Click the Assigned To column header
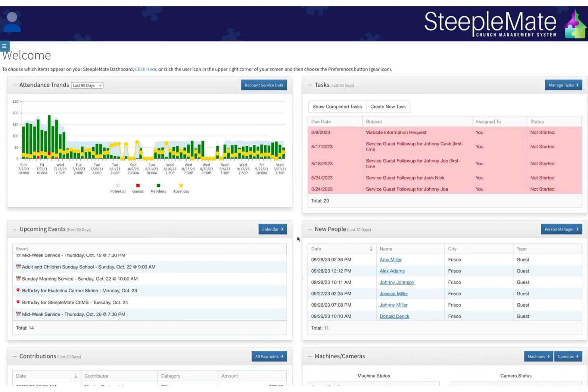588x392 pixels. tap(499, 122)
